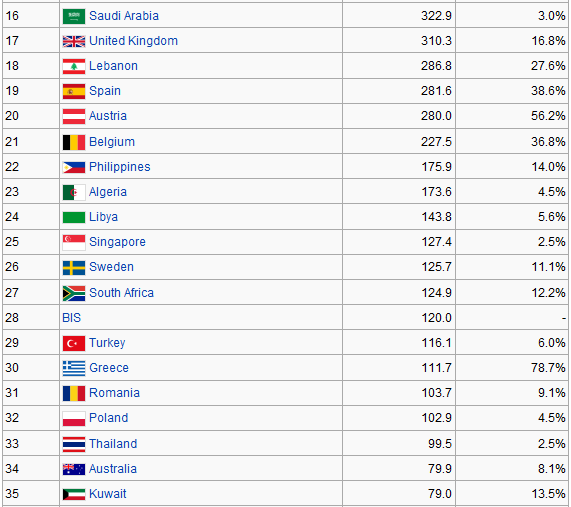The height and width of the screenshot is (507, 571).
Task: Open the Poland link
Action: coord(109,418)
